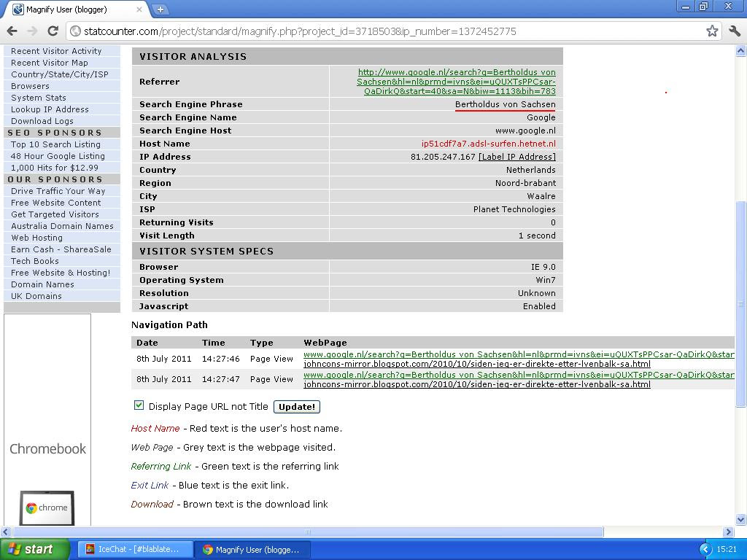
Task: Open Recent Visitor Map in sidebar
Action: tap(49, 63)
